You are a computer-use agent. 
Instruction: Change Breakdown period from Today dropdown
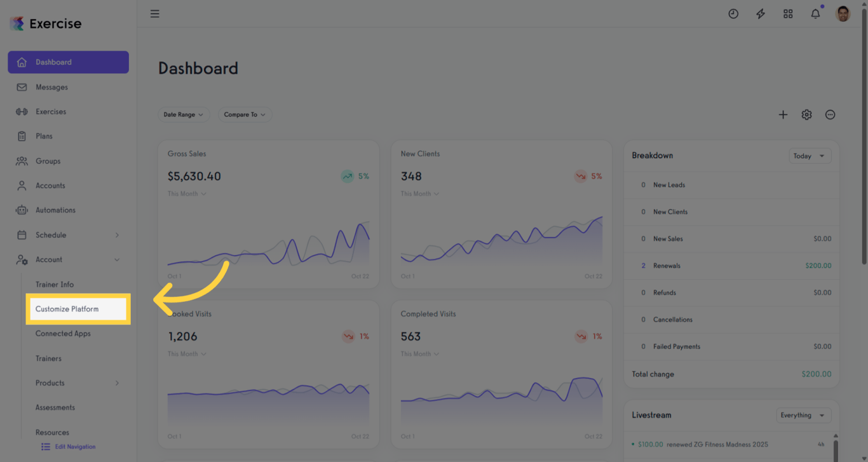coord(810,156)
